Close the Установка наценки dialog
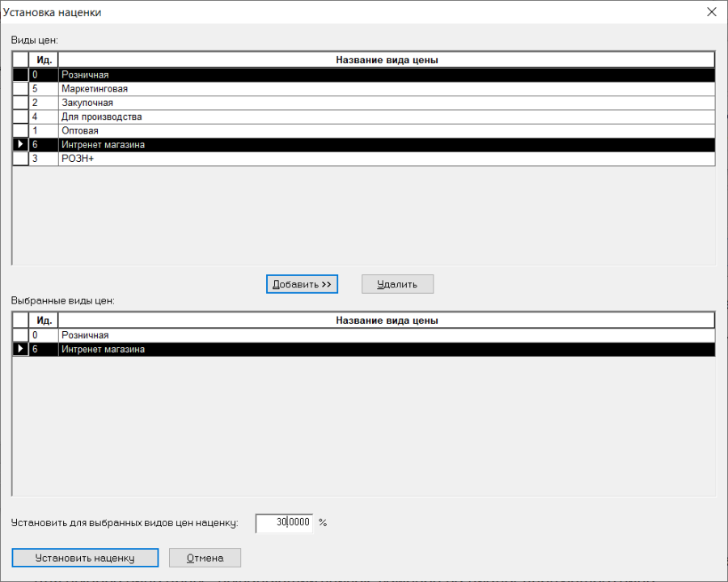728x582 pixels. coord(711,12)
